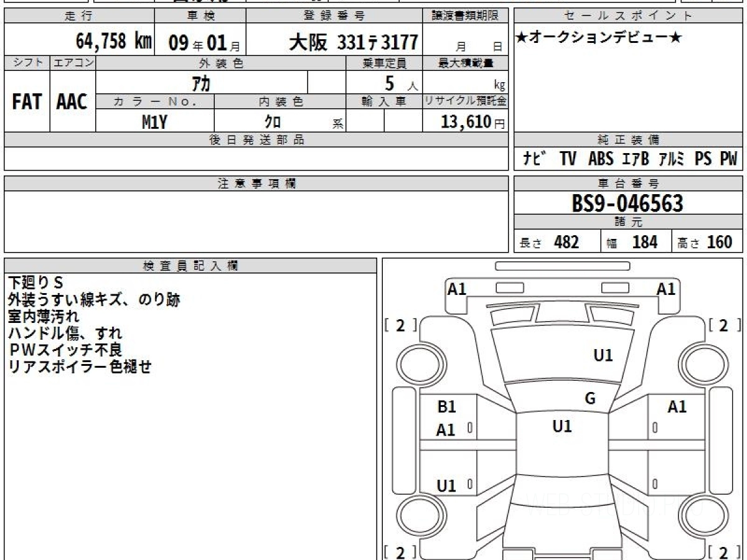Select the ナビ equipment entry
This screenshot has height=560, width=747.
tap(534, 159)
